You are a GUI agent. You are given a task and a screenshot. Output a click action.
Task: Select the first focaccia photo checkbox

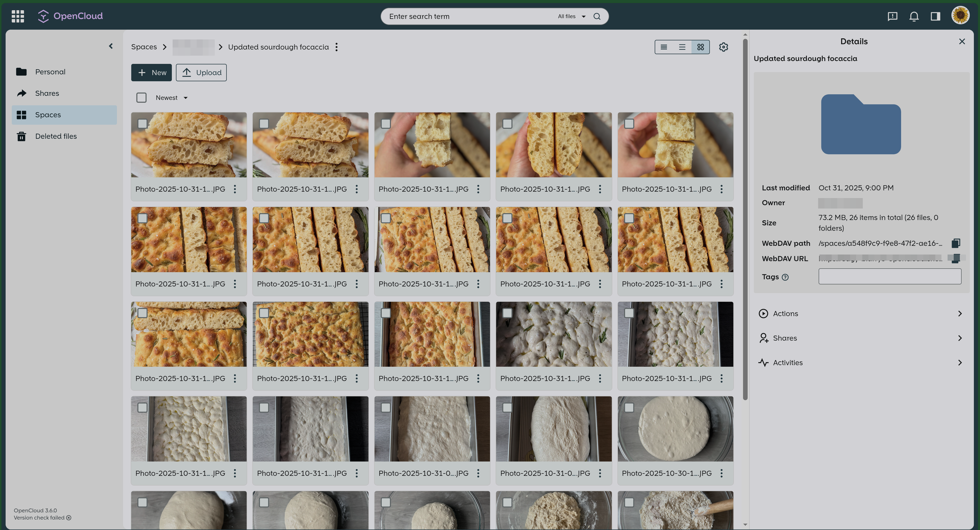coord(142,123)
